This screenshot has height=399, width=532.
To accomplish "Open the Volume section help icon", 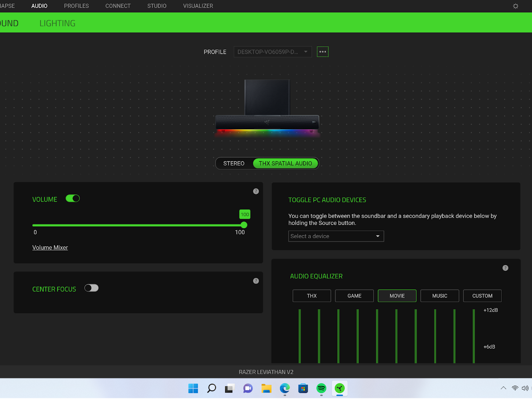I will [x=256, y=192].
